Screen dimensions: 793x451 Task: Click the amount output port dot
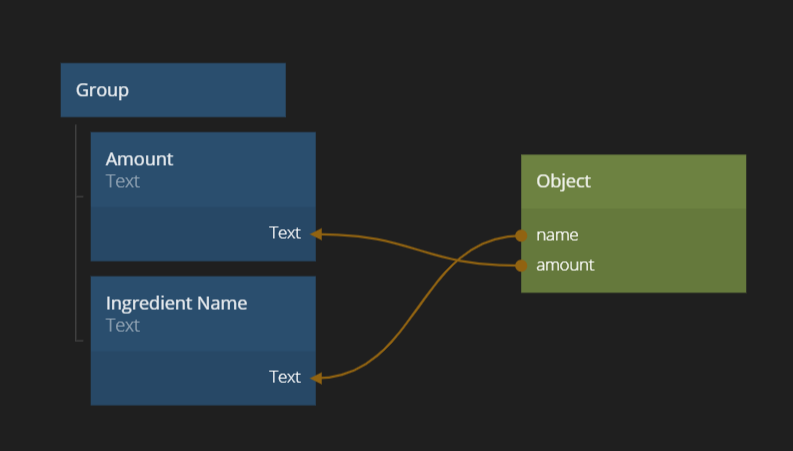521,265
